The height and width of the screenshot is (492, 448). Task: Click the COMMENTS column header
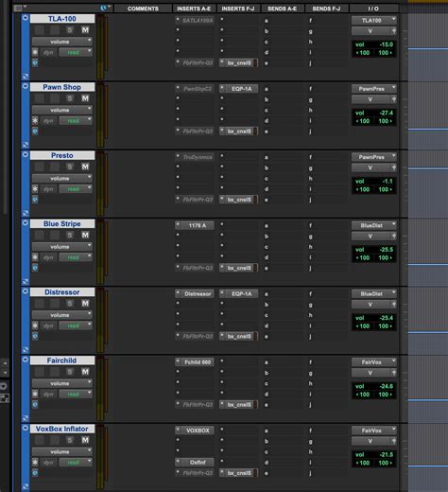pyautogui.click(x=143, y=9)
